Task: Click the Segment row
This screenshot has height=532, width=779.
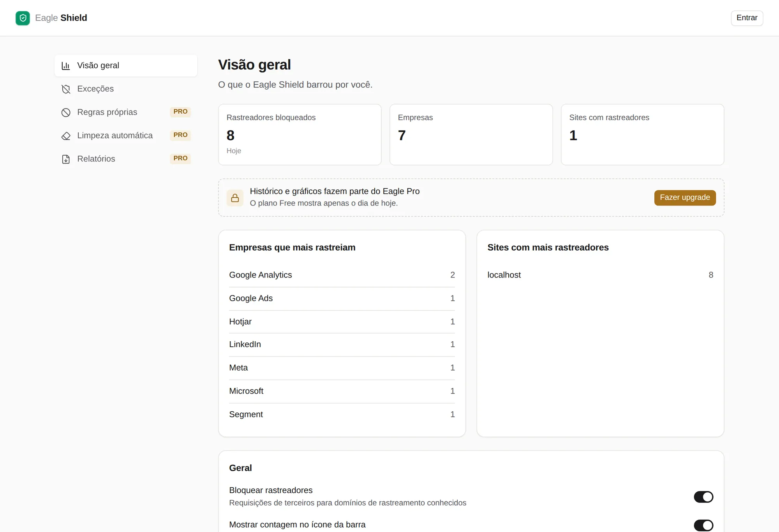Action: point(342,414)
